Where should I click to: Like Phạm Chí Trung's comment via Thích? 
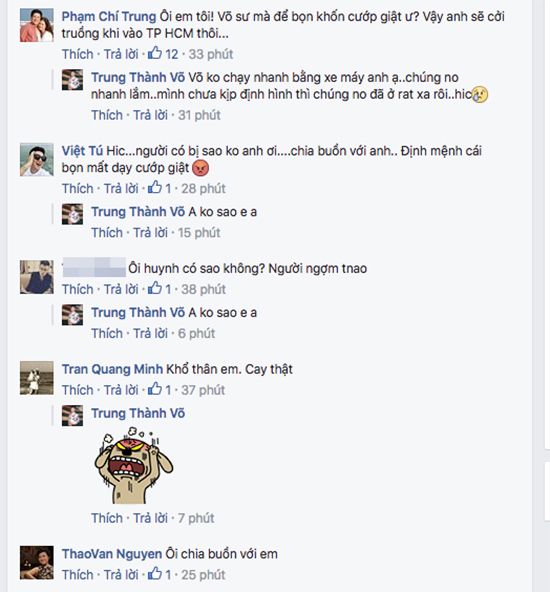[77, 54]
